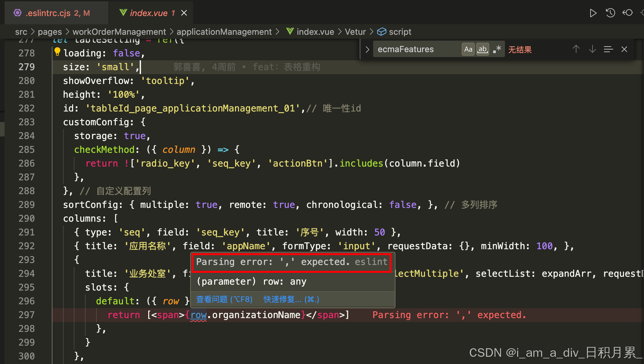Image resolution: width=644 pixels, height=364 pixels.
Task: Open the applicationManagement breadcrumb folder
Action: click(x=224, y=32)
